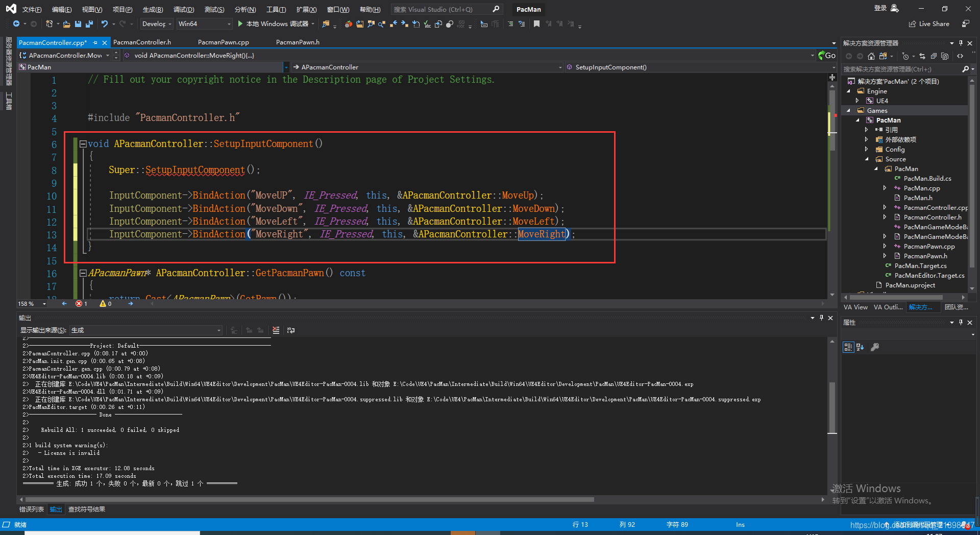
Task: Click the Visual Studio search box
Action: (x=447, y=9)
